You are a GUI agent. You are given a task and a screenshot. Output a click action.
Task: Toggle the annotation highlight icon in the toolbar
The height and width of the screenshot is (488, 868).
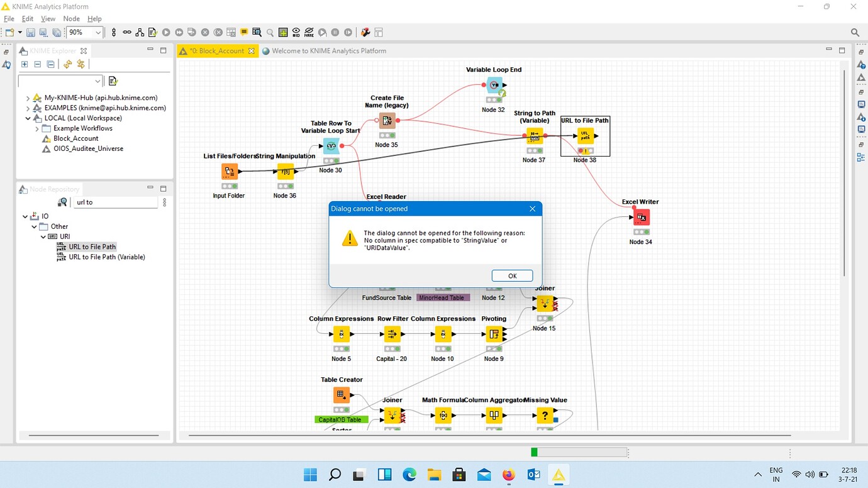[243, 32]
